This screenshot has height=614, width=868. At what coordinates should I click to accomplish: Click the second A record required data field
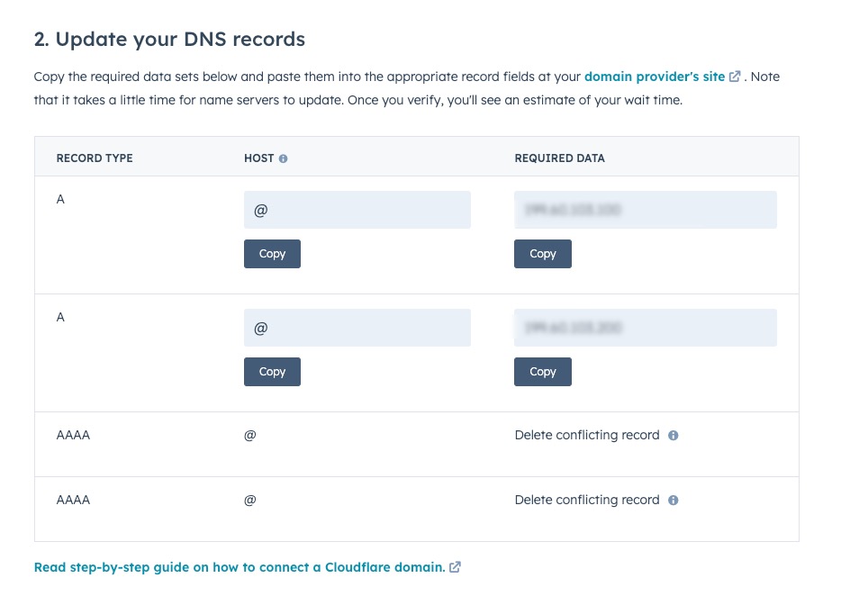click(645, 328)
